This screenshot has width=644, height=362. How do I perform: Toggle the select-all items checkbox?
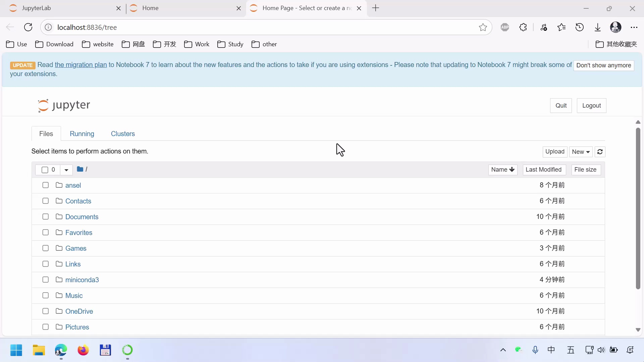pos(45,170)
